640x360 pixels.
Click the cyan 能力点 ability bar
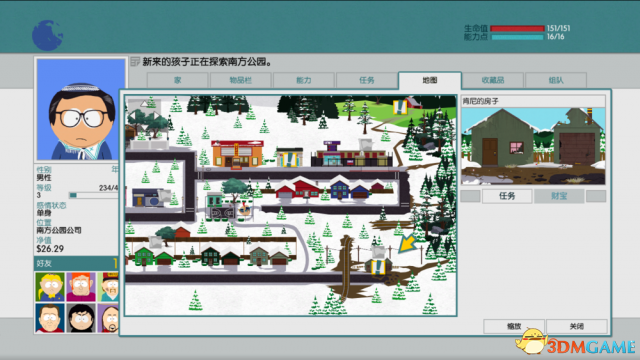point(517,37)
